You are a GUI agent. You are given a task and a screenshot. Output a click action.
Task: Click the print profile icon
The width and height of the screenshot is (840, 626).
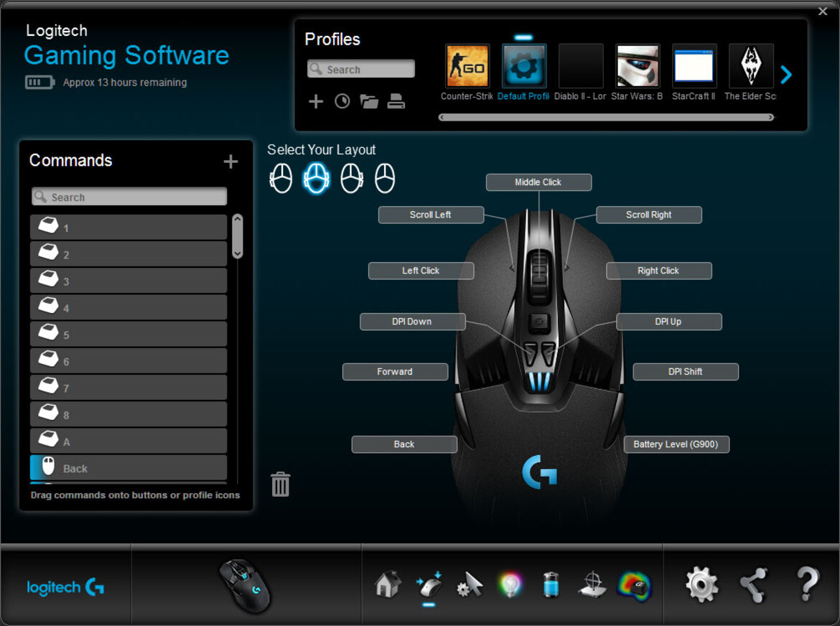(396, 101)
